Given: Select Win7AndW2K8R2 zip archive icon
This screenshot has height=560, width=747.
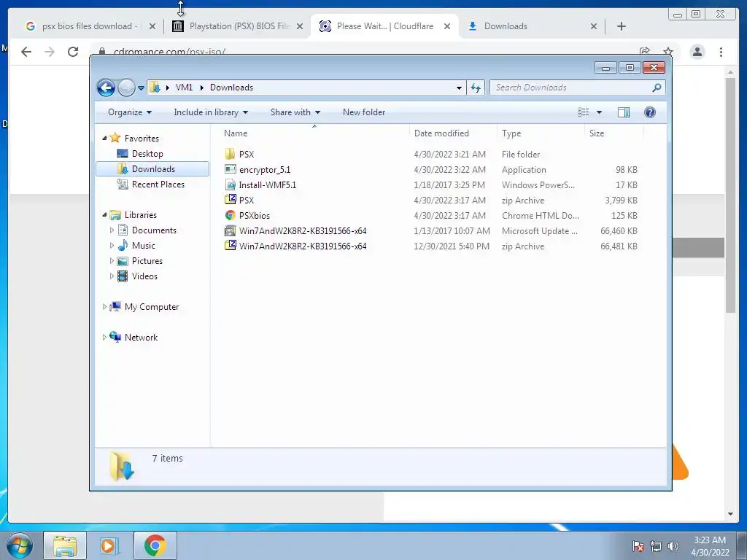Looking at the screenshot, I should point(230,246).
